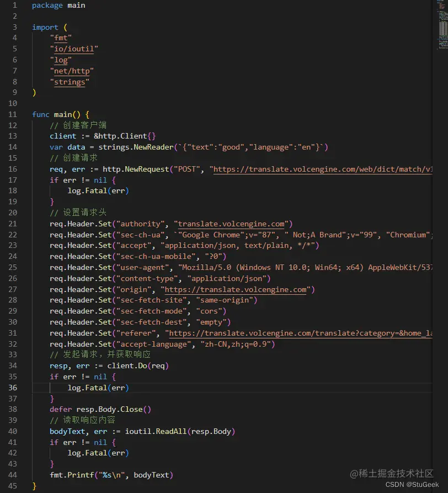Image resolution: width=448 pixels, height=493 pixels.
Task: Open the "net/http" import link
Action: pyautogui.click(x=72, y=71)
